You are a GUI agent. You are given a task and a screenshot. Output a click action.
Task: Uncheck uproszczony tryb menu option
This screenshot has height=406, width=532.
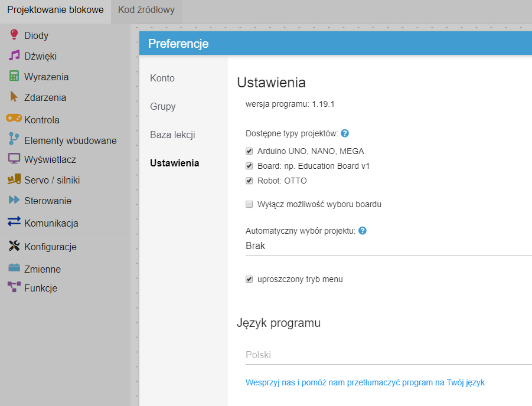pyautogui.click(x=249, y=279)
